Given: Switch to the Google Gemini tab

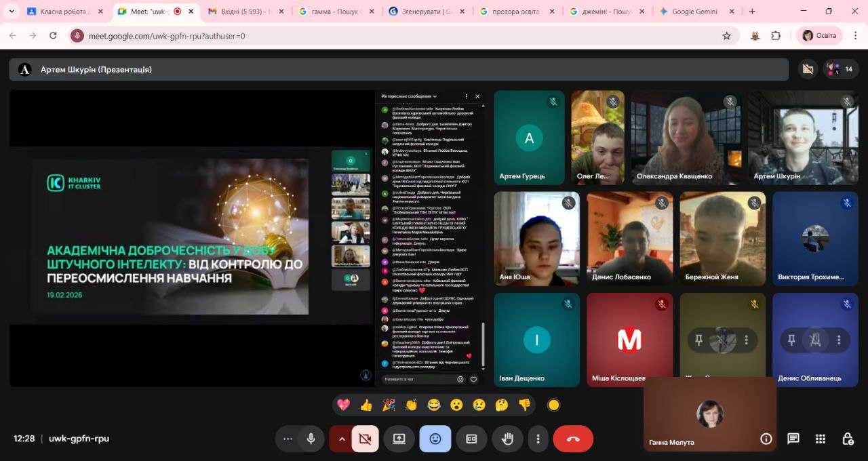Looking at the screenshot, I should point(694,12).
